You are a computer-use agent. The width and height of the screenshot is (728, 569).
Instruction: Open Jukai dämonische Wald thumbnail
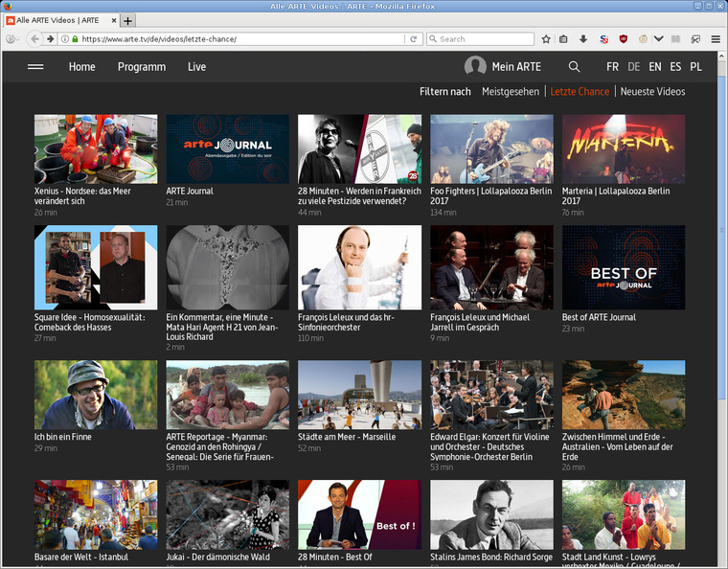tap(228, 514)
